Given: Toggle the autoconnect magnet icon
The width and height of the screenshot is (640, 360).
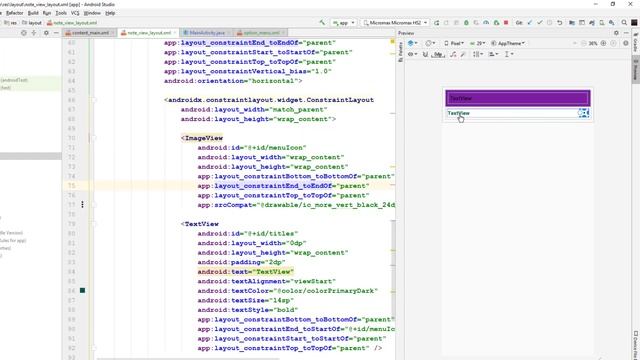Looking at the screenshot, I should tap(425, 54).
